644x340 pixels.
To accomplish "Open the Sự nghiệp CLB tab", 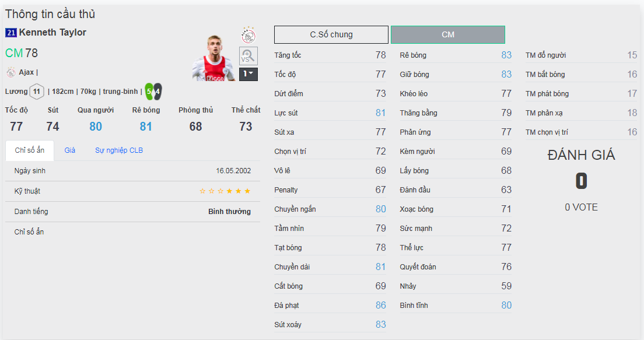I will [x=119, y=150].
